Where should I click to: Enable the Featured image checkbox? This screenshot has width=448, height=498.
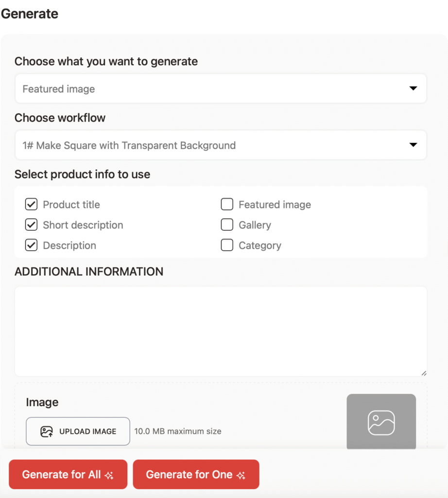227,204
